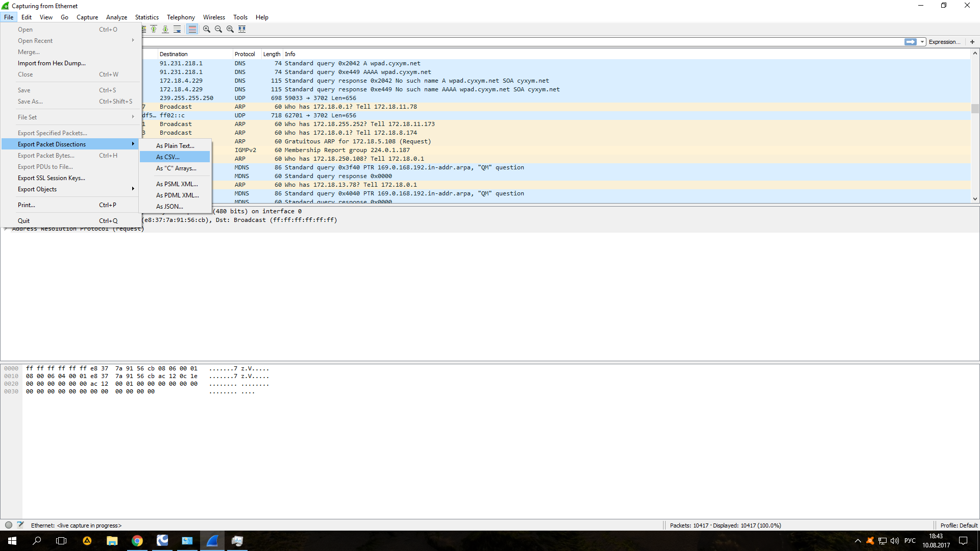This screenshot has height=551, width=980.
Task: Click the Expression button
Action: (x=944, y=42)
